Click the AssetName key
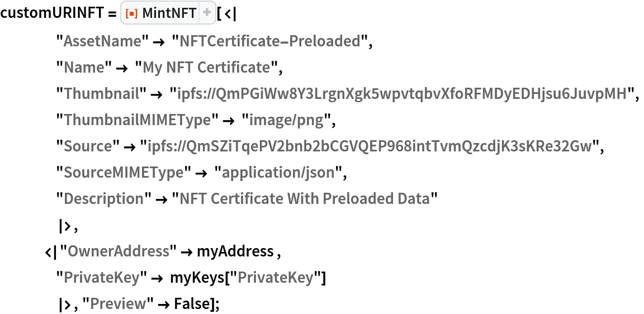 click(102, 41)
